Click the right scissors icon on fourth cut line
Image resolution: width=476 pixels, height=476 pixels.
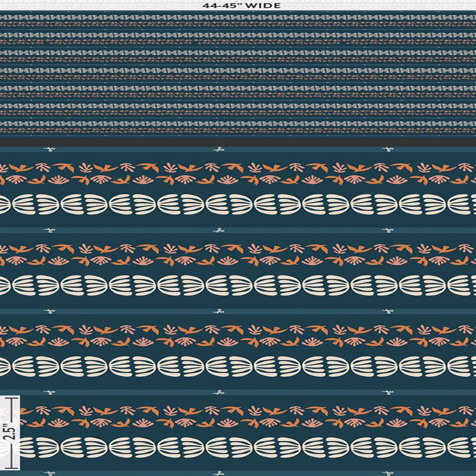[387, 393]
